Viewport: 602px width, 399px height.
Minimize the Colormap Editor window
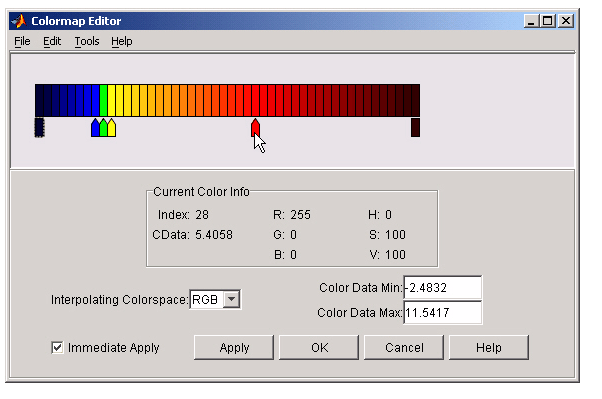[531, 21]
